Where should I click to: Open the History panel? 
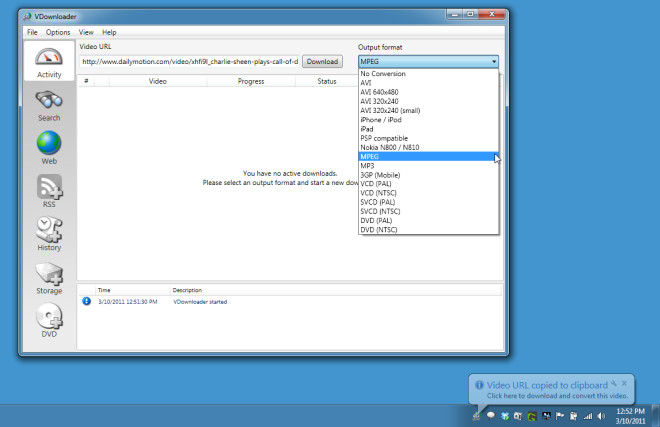click(x=49, y=234)
